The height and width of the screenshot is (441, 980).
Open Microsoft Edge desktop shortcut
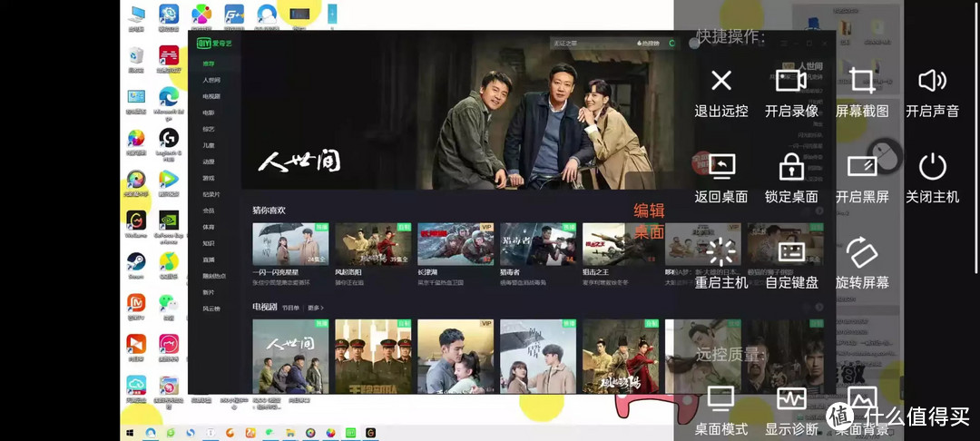point(169,103)
